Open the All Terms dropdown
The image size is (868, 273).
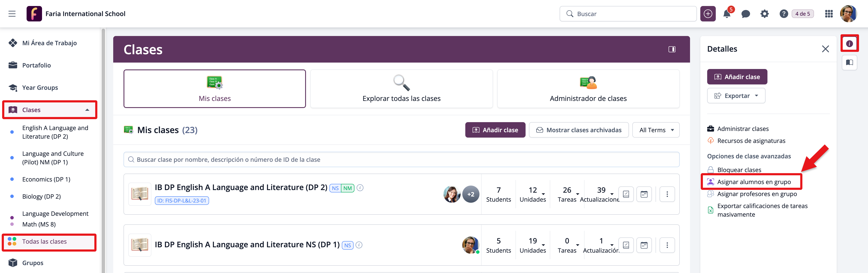(x=656, y=130)
